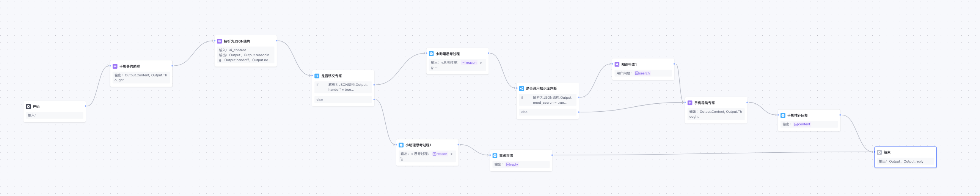Click the 手机推荐回复 message node icon
The width and height of the screenshot is (980, 196).
tap(782, 115)
